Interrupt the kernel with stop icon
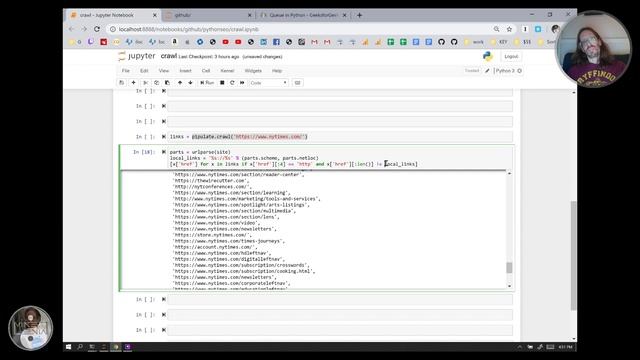Viewport: 640px width, 360px height. (x=222, y=83)
